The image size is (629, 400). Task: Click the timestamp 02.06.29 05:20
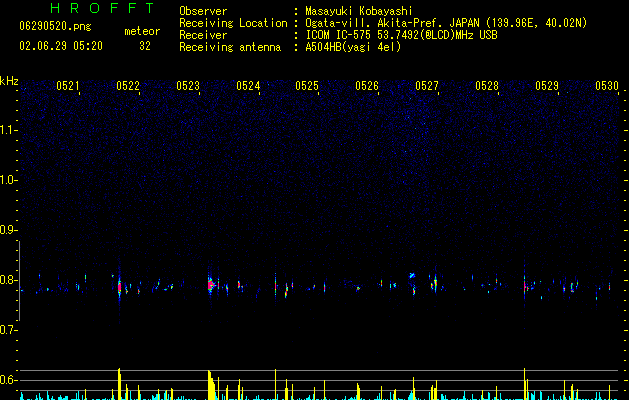(x=61, y=46)
